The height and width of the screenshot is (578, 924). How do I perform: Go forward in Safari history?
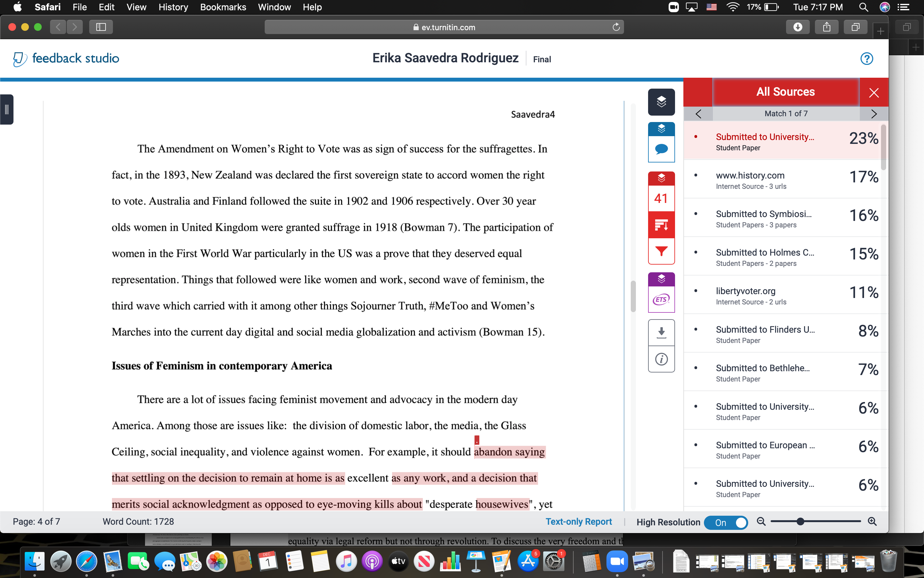(x=75, y=27)
